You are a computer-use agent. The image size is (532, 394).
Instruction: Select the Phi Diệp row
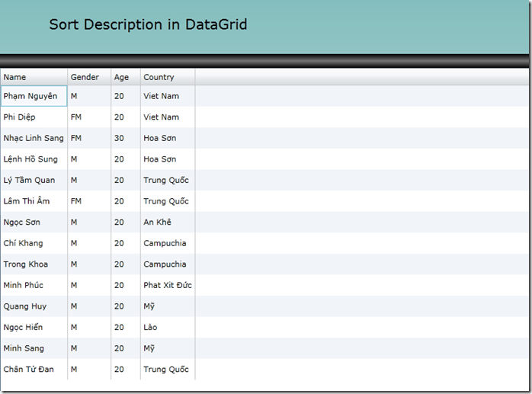pyautogui.click(x=34, y=117)
